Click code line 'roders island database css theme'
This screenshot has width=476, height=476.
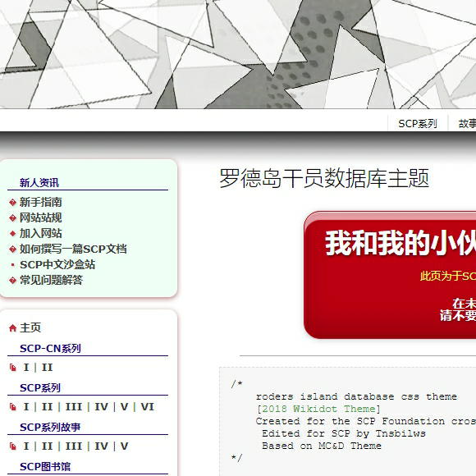tap(356, 396)
